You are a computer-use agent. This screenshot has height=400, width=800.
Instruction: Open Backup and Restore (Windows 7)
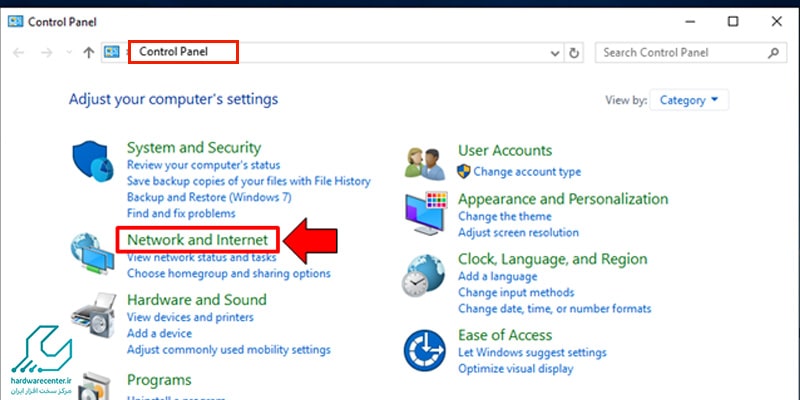(209, 197)
